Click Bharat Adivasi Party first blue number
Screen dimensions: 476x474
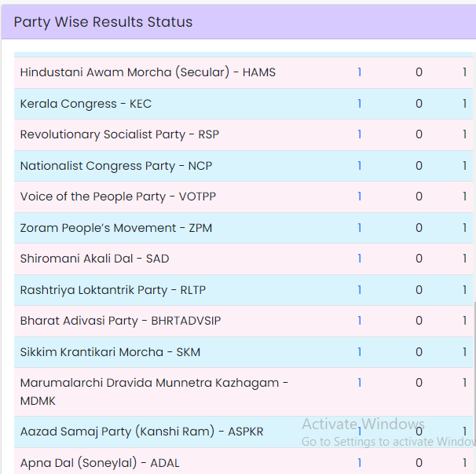360,321
